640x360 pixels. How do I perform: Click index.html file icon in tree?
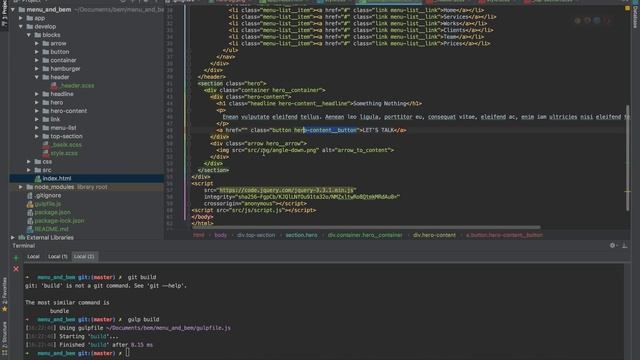[38, 178]
